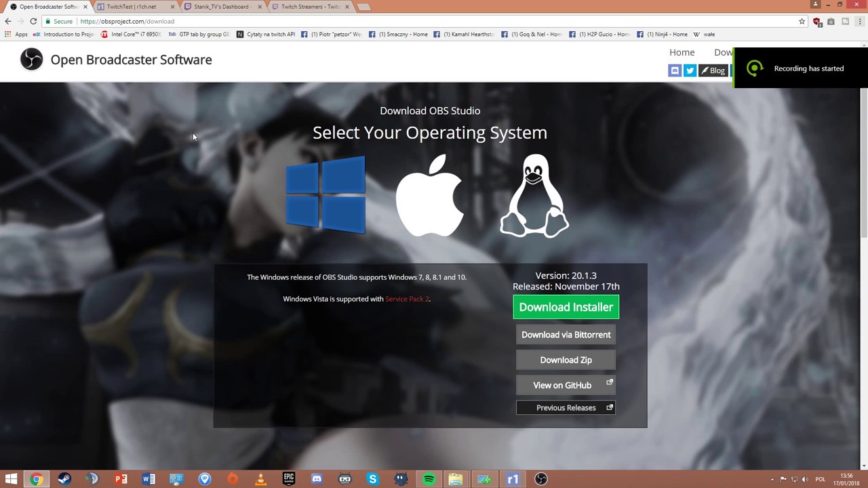
Task: Click the Recording has started notification
Action: coord(800,68)
